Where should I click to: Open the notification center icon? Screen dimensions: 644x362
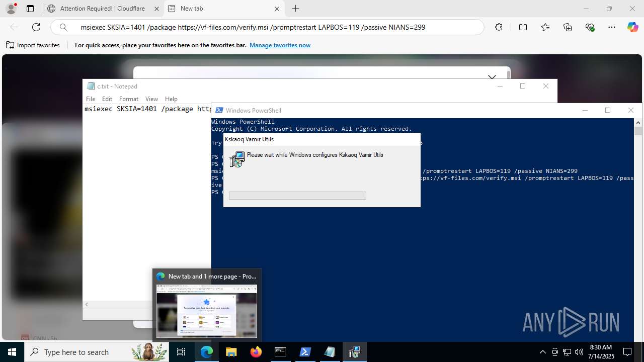(x=627, y=352)
